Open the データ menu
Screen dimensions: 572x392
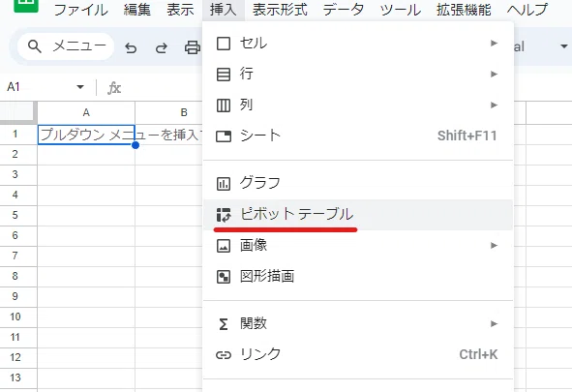[x=344, y=10]
